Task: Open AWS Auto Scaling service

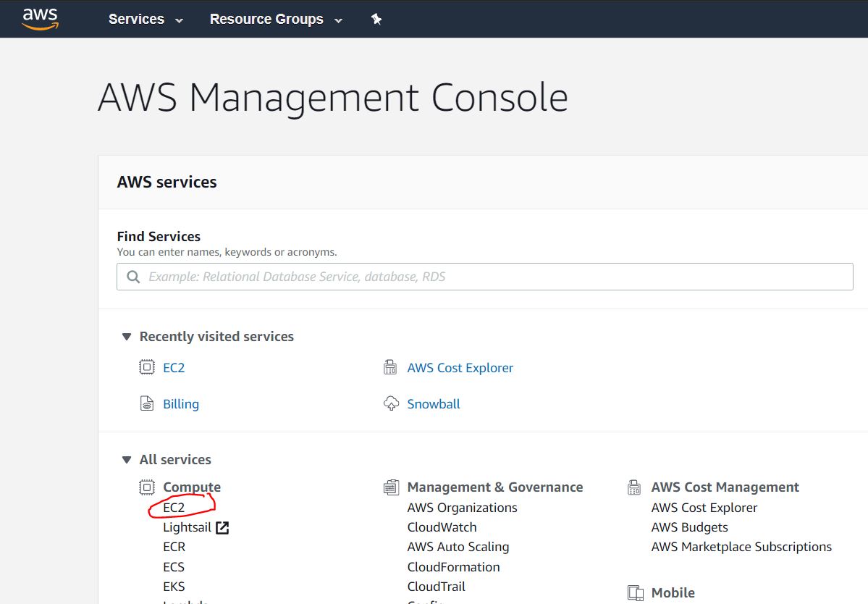Action: click(458, 547)
